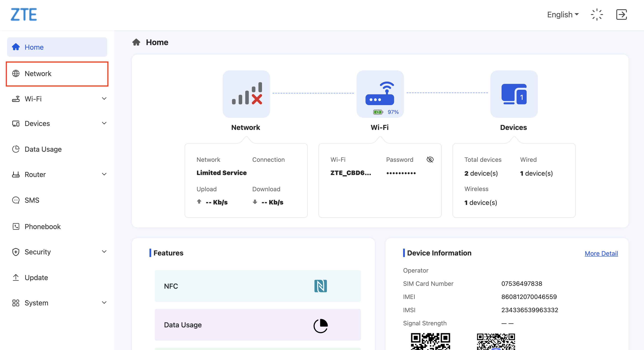Click the connected Devices icon tile

(514, 94)
